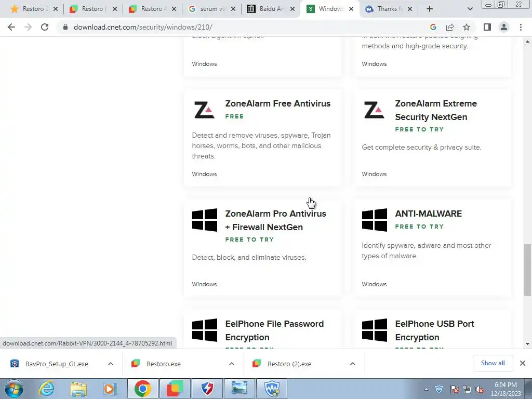The image size is (532, 399).
Task: Open EelPhone File Password Encryption link
Action: pos(274,330)
